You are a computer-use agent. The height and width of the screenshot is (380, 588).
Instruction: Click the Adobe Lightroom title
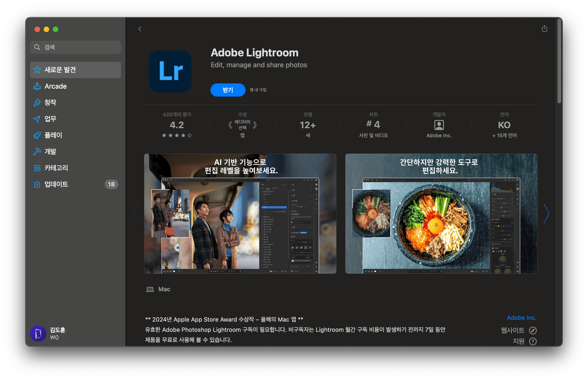[254, 52]
